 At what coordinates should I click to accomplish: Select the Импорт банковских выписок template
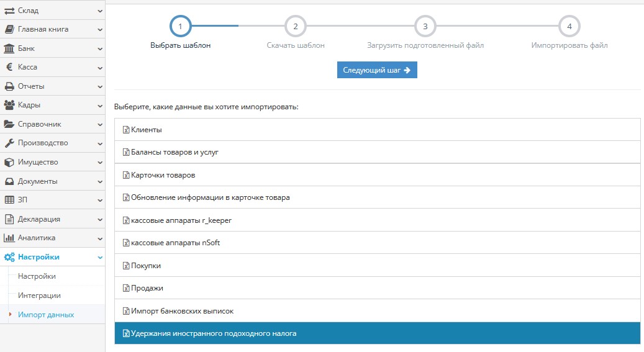pos(182,311)
